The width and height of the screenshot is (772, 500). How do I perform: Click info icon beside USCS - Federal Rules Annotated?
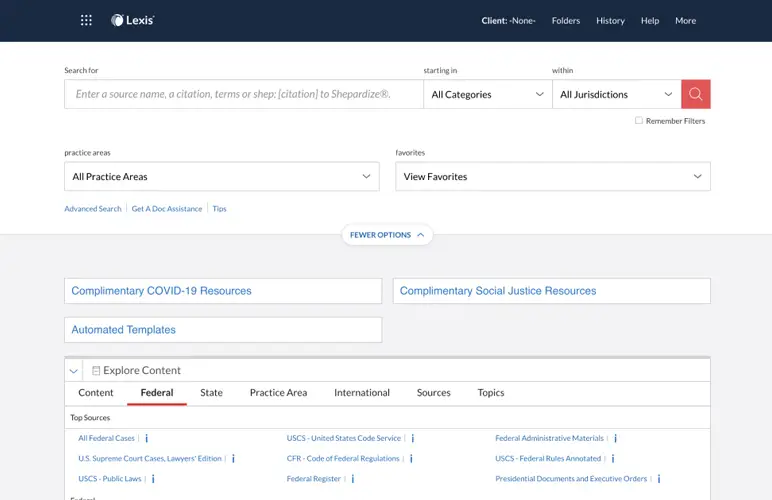tap(613, 459)
